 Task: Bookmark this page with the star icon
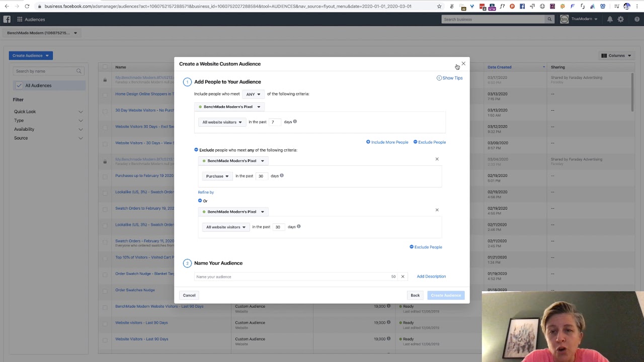(x=439, y=6)
